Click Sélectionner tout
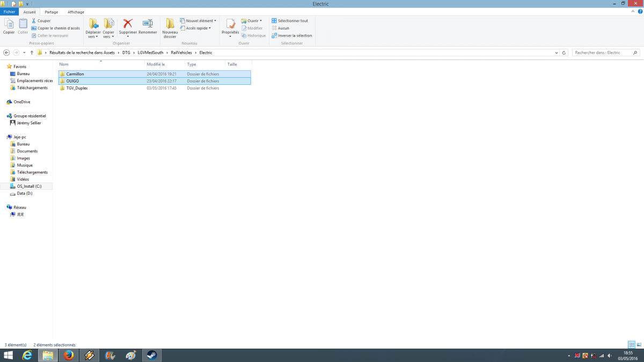Image resolution: width=644 pixels, height=362 pixels. click(x=290, y=21)
